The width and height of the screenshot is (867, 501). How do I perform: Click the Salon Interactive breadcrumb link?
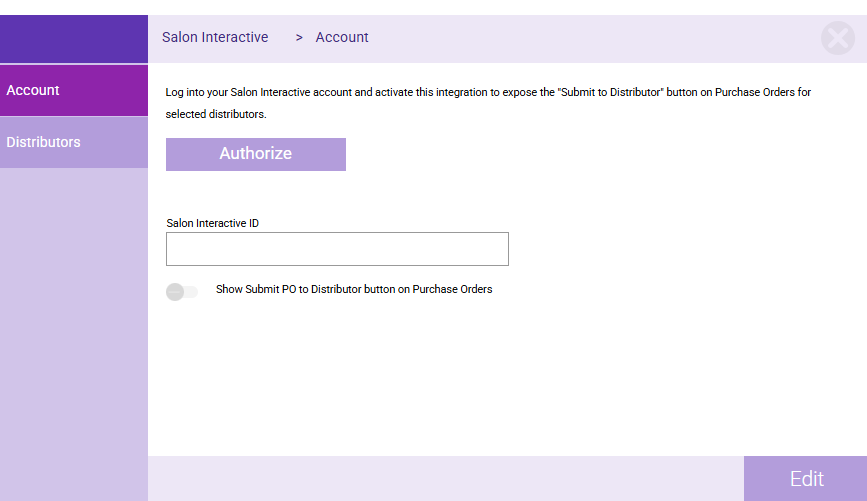coord(215,37)
